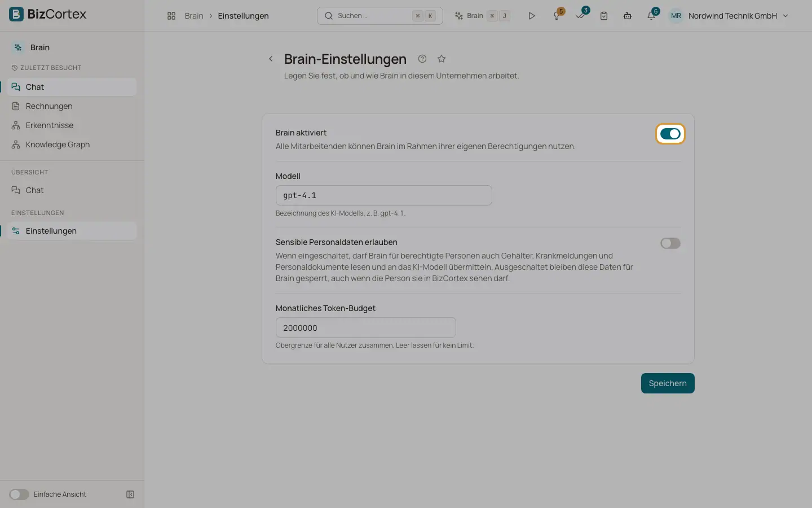Click the BizCortex logo
812x508 pixels.
point(48,14)
